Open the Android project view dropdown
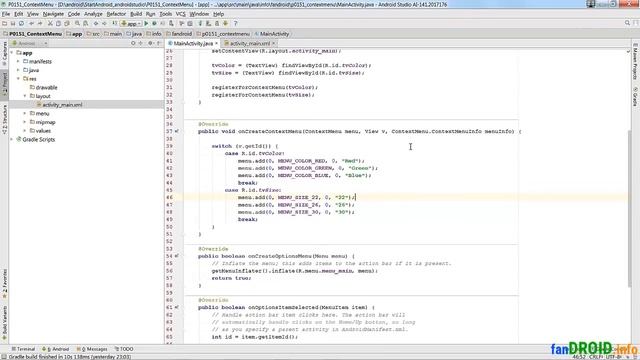This screenshot has height=360, width=640. [29, 43]
